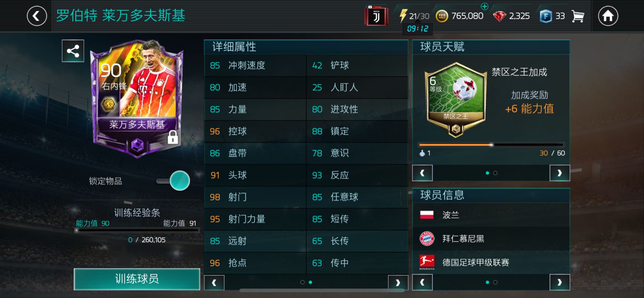Viewport: 644px width, 298px height.
Task: Tap the share icon beside player card
Action: pos(73,51)
